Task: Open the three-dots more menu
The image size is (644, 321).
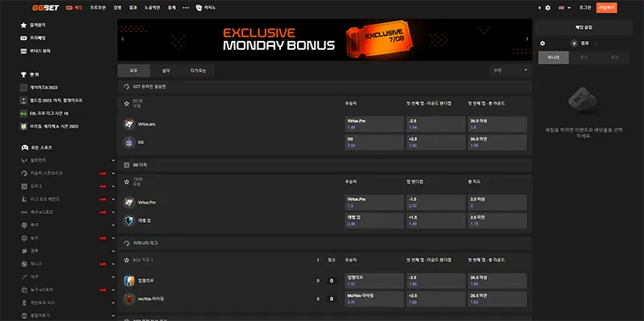Action: (186, 7)
